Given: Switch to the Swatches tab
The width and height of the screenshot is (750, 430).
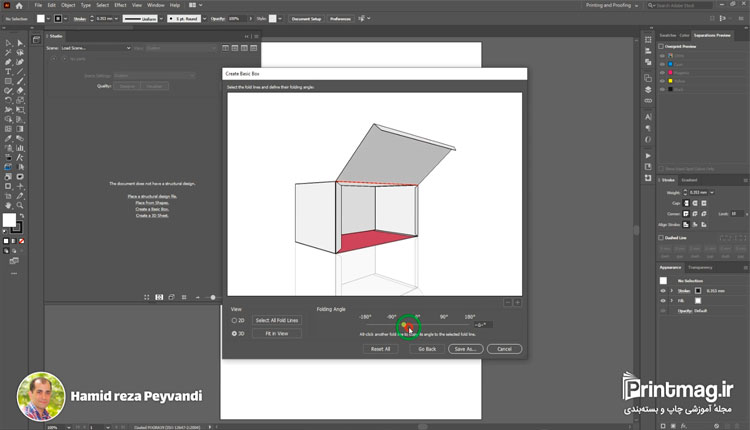Looking at the screenshot, I should (667, 35).
